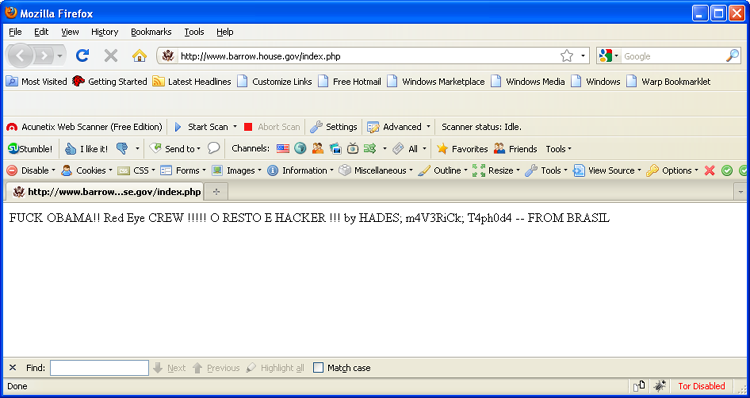
Task: Open the History menu
Action: point(104,32)
